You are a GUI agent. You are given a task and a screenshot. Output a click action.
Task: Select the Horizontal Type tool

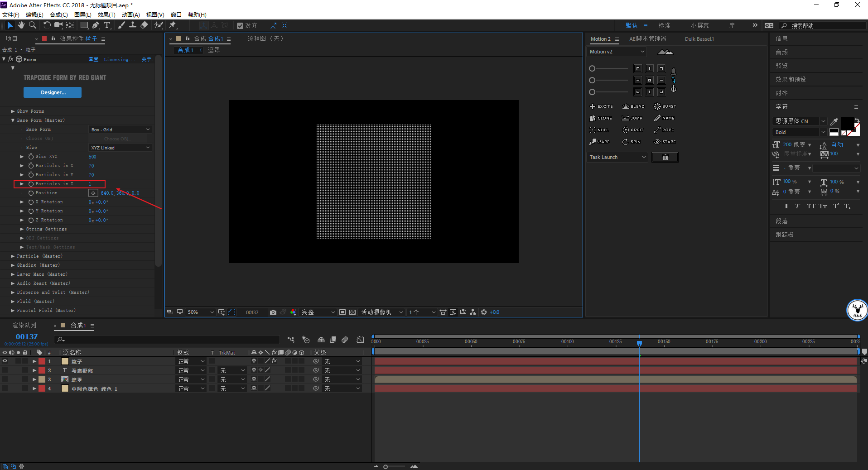107,25
